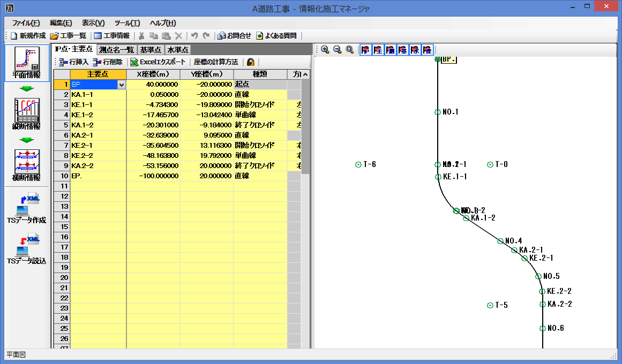
Task: Select the KE.2-2 main point cell
Action: (98, 155)
